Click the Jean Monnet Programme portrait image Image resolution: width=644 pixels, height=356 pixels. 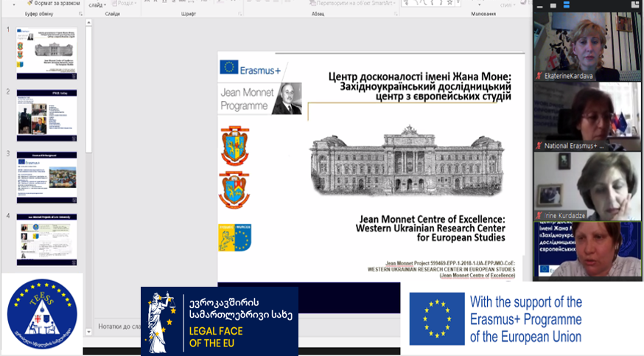287,99
